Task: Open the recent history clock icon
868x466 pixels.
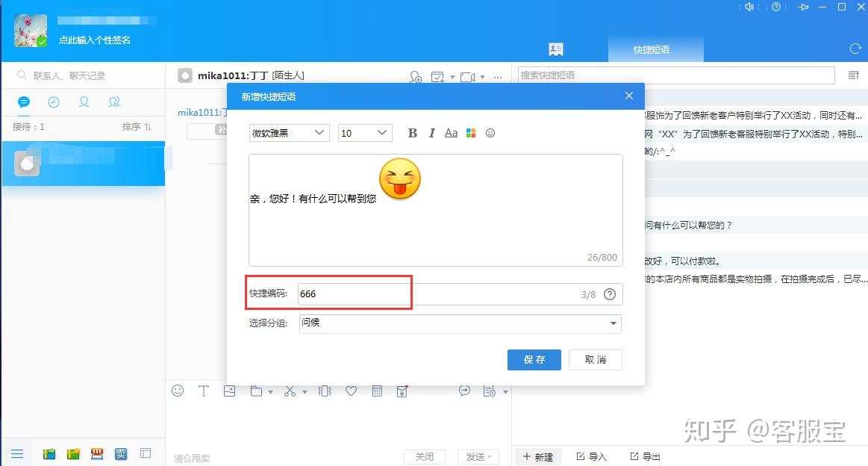Action: tap(54, 102)
